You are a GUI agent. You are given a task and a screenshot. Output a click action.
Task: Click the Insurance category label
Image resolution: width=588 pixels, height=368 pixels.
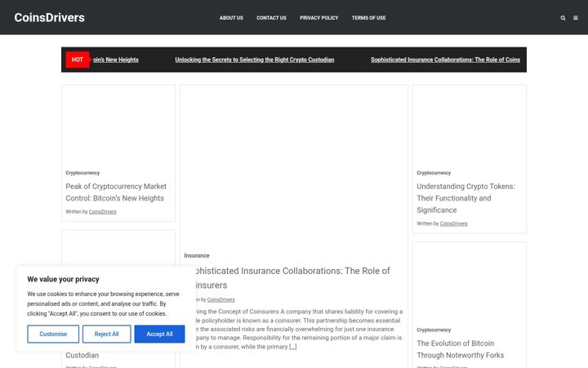coord(197,255)
